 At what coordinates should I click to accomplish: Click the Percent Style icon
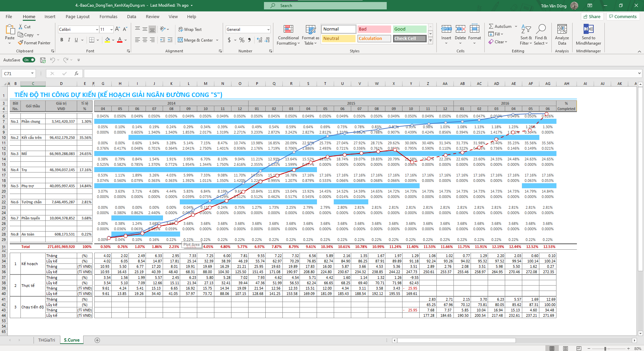tap(241, 40)
